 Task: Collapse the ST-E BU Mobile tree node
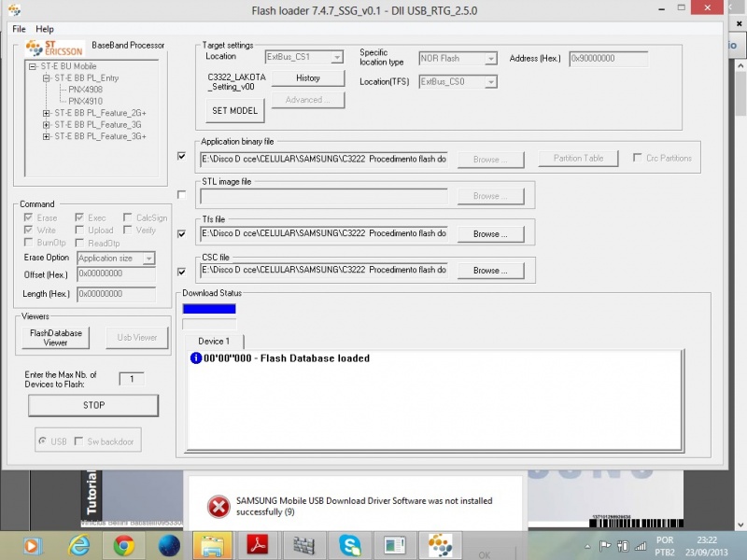pos(33,66)
